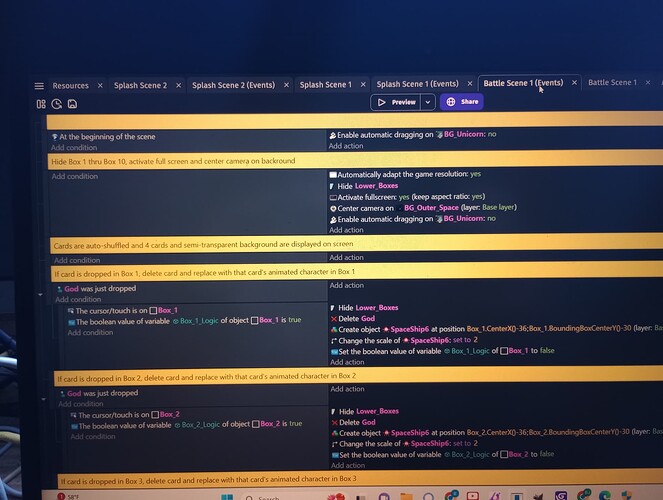Close the Splash Scene 1 tab
Screen dimensions: 663x500
click(x=363, y=85)
